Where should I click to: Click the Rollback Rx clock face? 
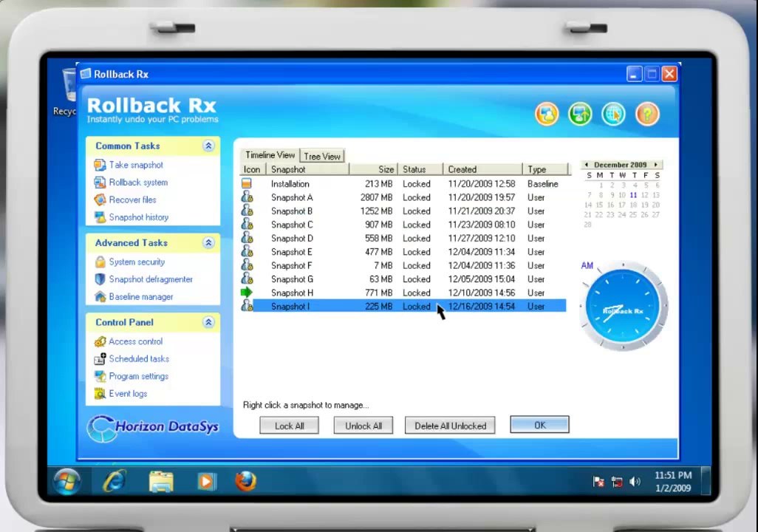point(623,306)
